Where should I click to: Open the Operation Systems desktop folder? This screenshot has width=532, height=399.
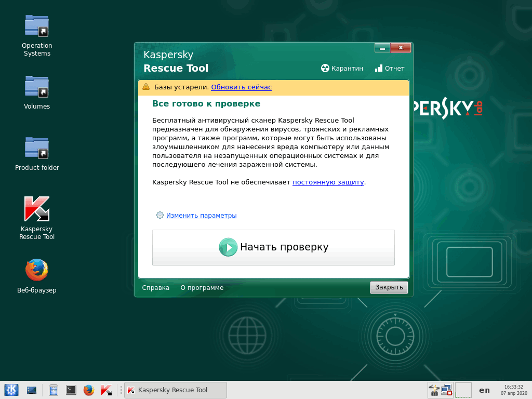[x=37, y=36]
